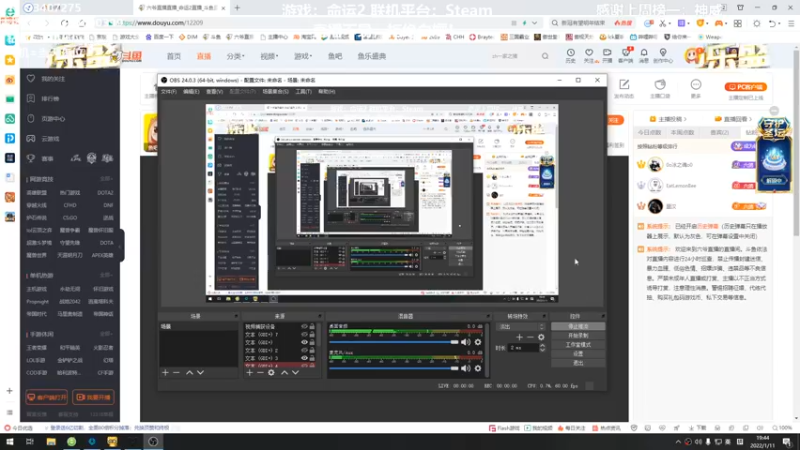Open Windows Start menu on taskbar

pos(10,442)
